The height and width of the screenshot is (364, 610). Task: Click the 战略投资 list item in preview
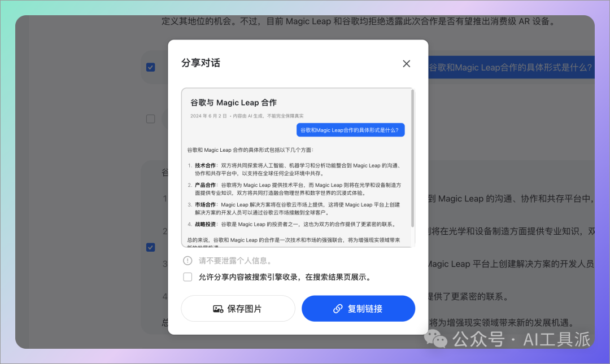coord(292,225)
